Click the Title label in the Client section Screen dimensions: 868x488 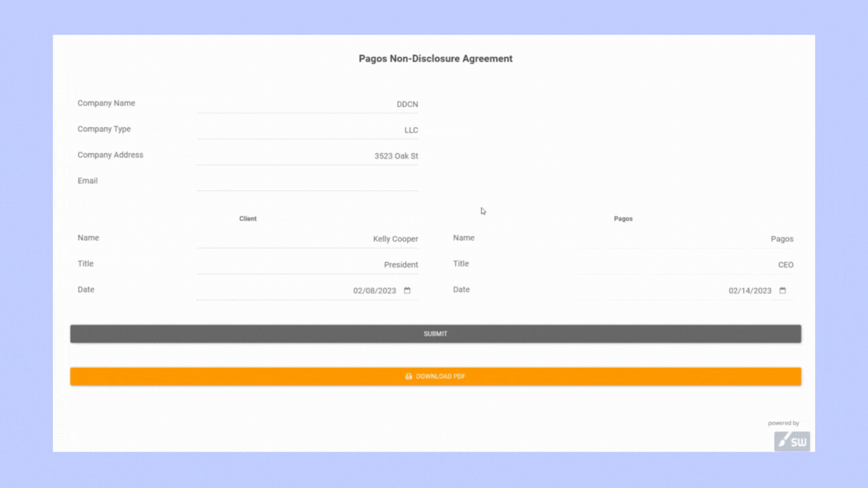tap(85, 264)
